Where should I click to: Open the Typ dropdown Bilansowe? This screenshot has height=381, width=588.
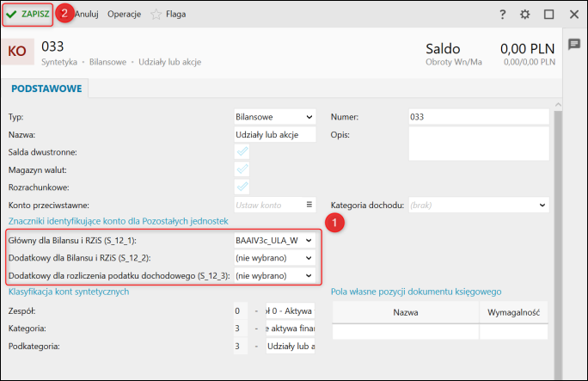coord(275,117)
